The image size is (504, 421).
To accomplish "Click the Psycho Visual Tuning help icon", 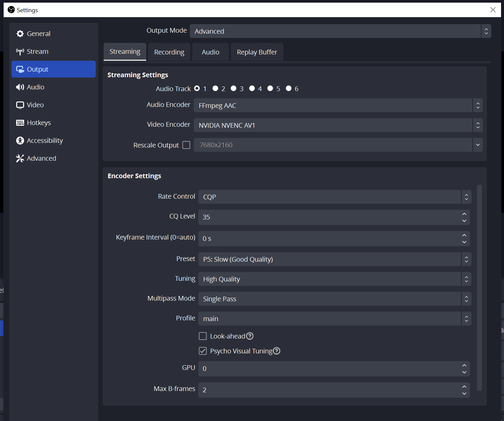I will pos(277,351).
